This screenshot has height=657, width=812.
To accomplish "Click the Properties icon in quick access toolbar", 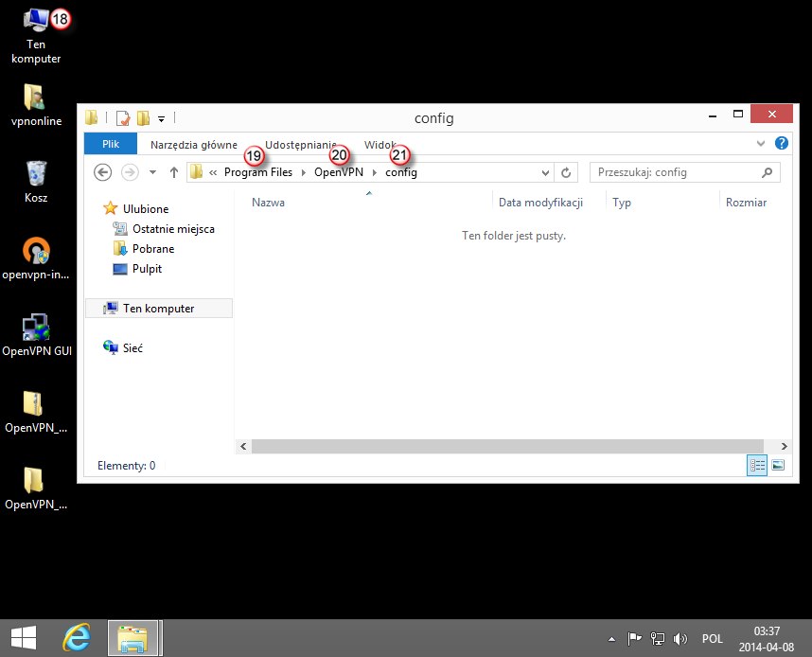I will (123, 118).
